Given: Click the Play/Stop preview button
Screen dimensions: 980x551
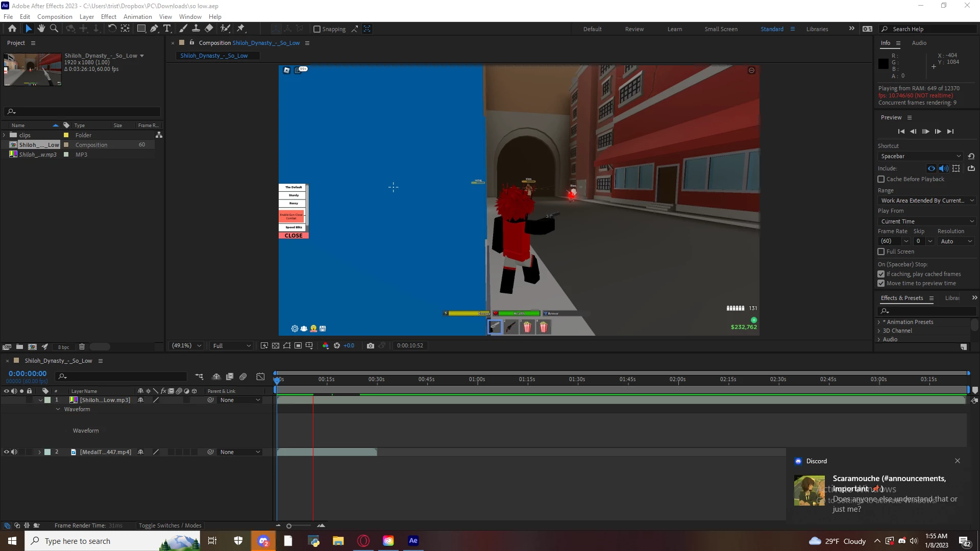Looking at the screenshot, I should click(925, 131).
